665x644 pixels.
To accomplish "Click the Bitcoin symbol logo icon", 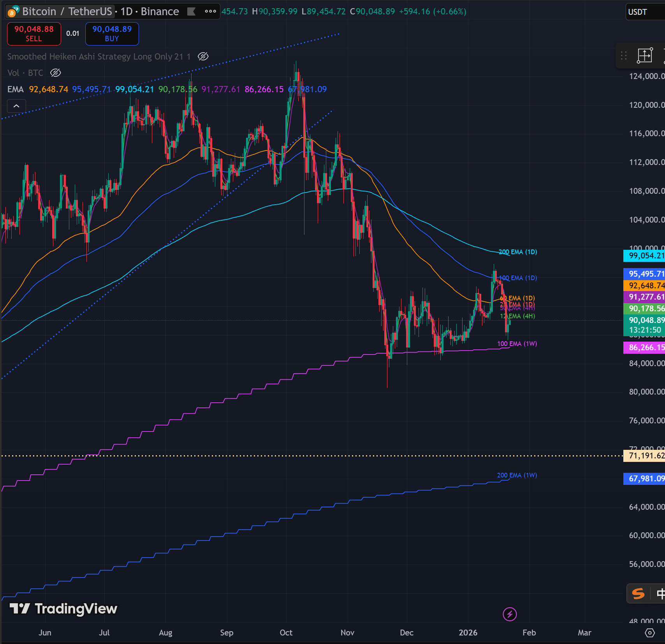I will [13, 12].
